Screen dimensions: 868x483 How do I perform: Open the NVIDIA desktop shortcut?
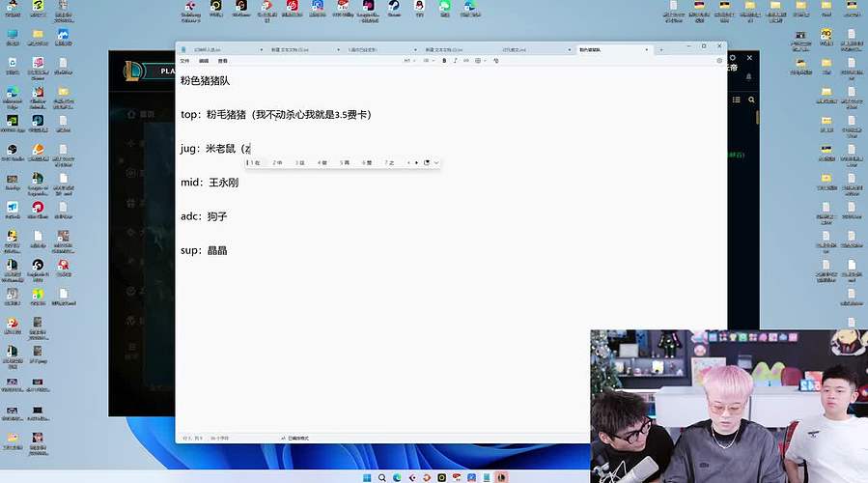click(13, 123)
